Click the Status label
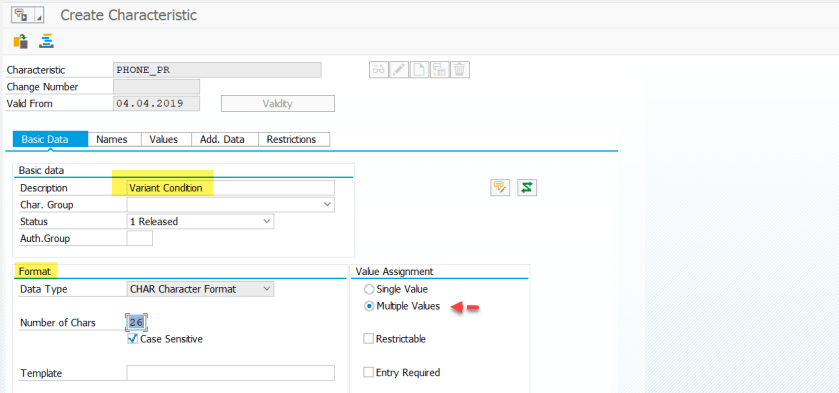This screenshot has width=839, height=393. [x=34, y=221]
